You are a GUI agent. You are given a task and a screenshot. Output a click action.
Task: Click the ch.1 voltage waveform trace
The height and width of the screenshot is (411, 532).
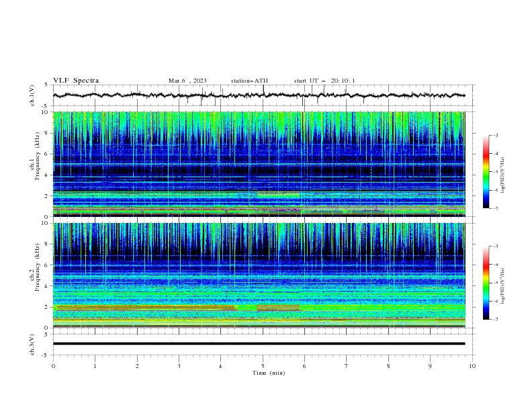click(x=259, y=95)
